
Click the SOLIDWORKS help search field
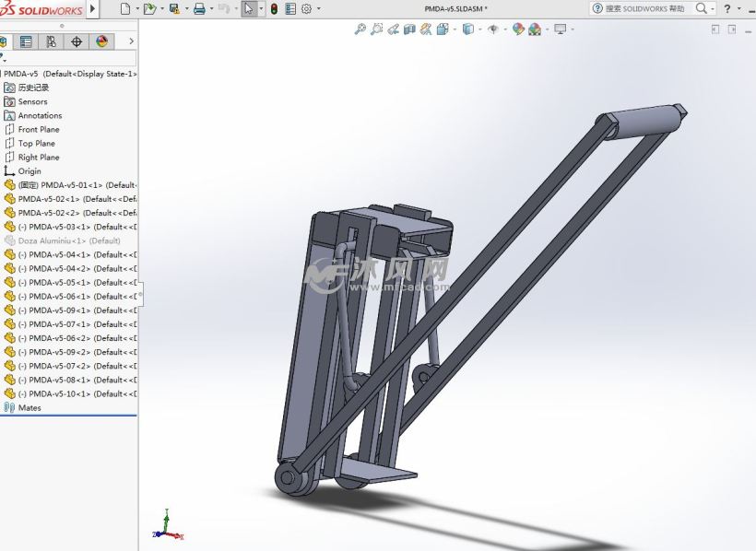(645, 8)
